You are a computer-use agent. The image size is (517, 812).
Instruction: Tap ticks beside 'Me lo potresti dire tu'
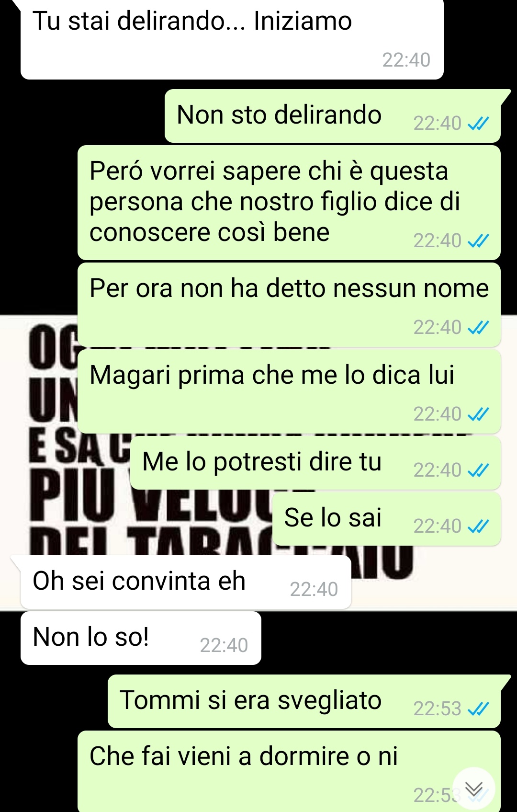pyautogui.click(x=478, y=470)
